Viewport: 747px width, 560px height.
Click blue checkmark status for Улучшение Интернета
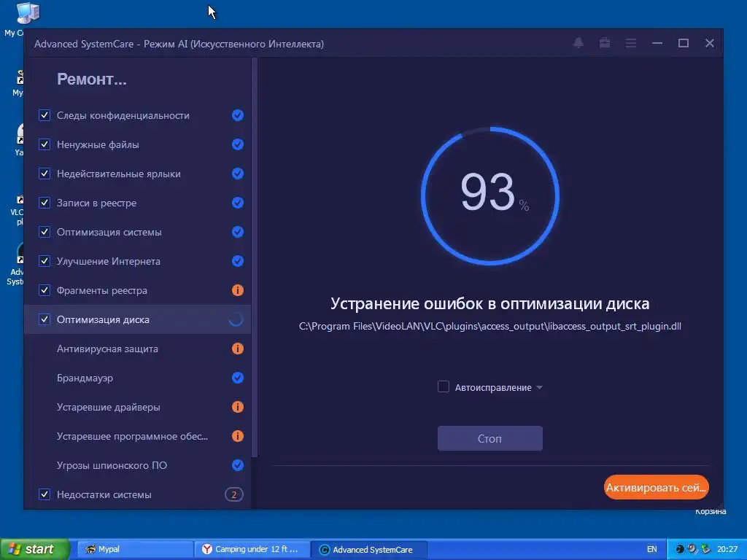point(238,261)
